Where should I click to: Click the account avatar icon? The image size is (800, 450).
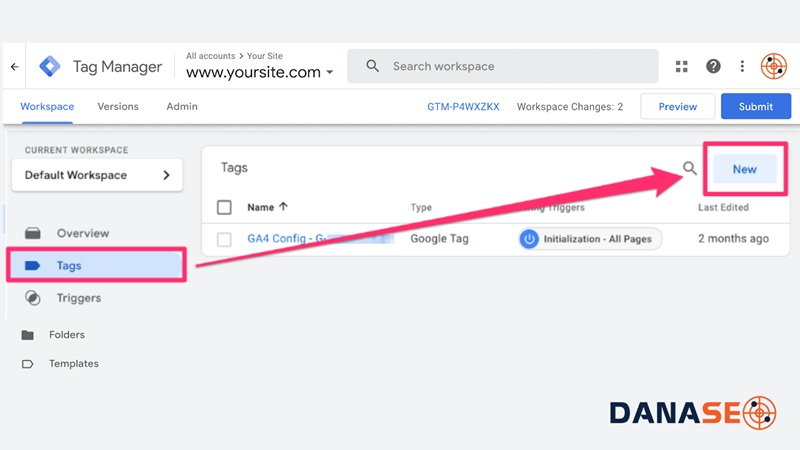(x=773, y=66)
